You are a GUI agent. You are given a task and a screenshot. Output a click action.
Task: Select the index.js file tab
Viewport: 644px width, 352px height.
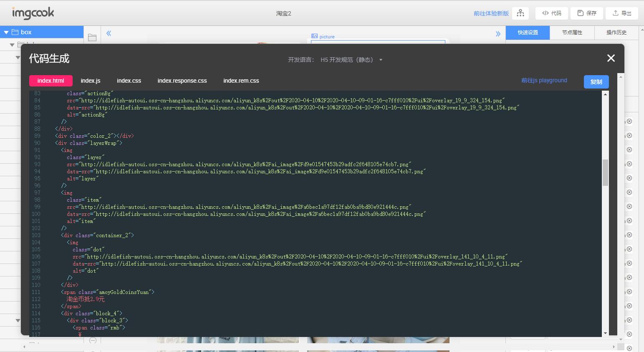[x=91, y=81]
